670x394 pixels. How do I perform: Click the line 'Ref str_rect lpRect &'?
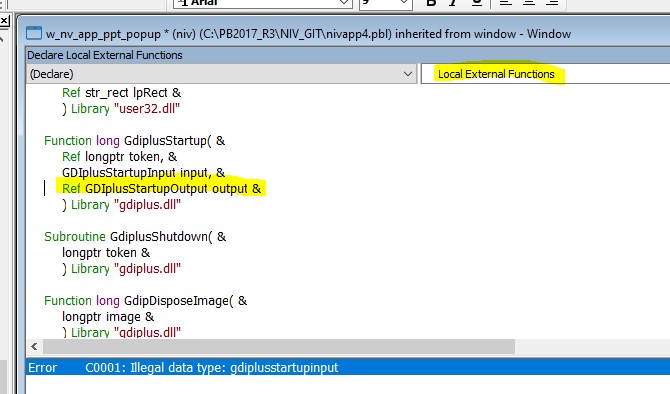[121, 93]
